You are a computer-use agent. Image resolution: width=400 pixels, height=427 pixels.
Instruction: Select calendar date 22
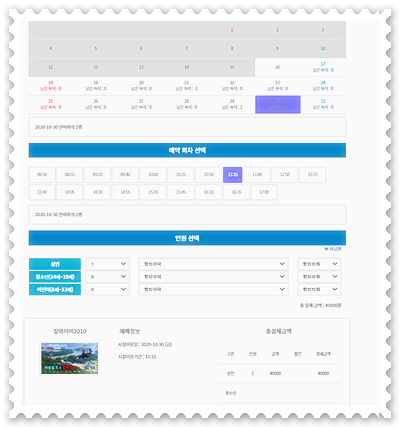232,86
